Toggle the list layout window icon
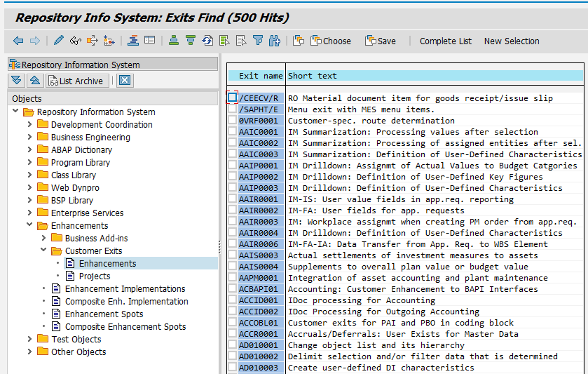The height and width of the screenshot is (374, 588). [x=149, y=40]
